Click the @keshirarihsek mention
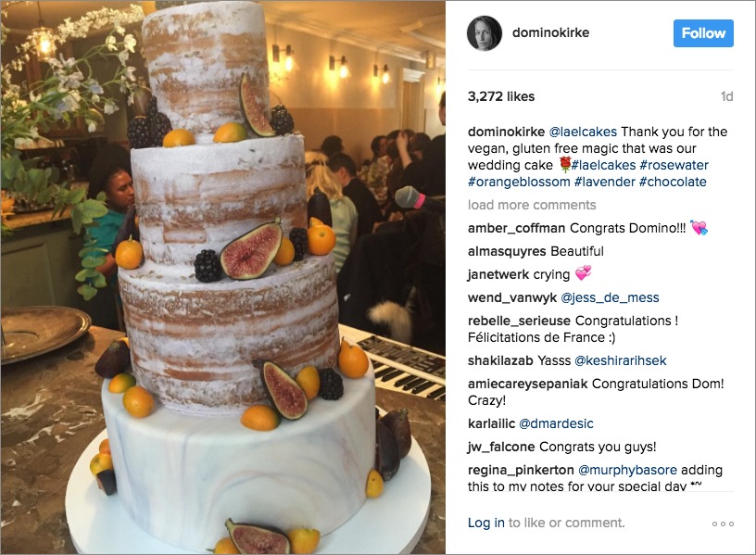This screenshot has width=756, height=555. [621, 360]
